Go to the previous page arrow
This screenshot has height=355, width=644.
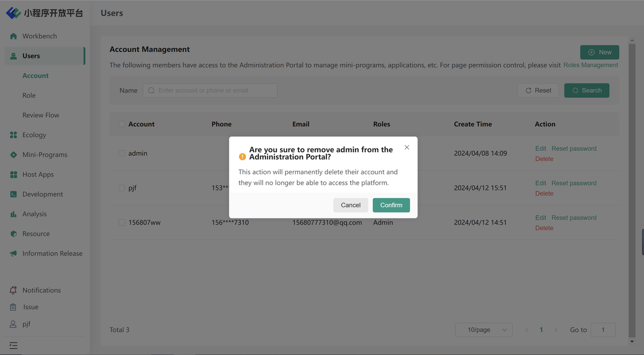coord(527,330)
